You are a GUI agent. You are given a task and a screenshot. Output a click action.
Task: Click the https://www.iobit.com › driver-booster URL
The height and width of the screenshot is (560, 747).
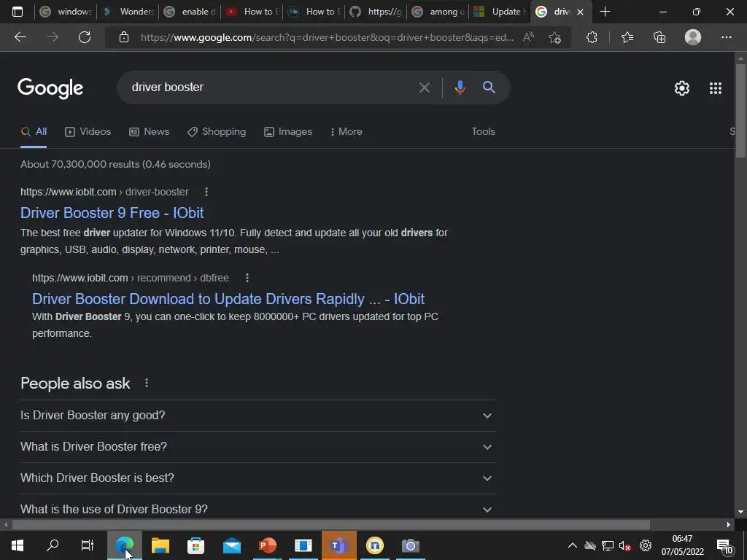[104, 192]
